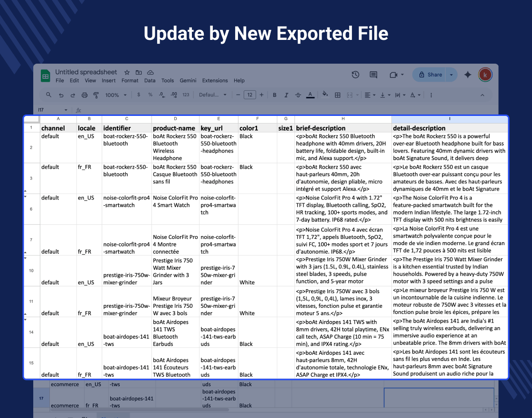Image resolution: width=532 pixels, height=418 pixels.
Task: Open version history clock icon
Action: point(355,75)
